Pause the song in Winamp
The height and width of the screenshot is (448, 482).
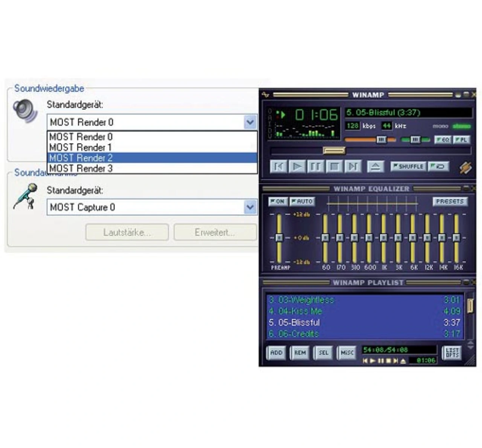point(316,166)
